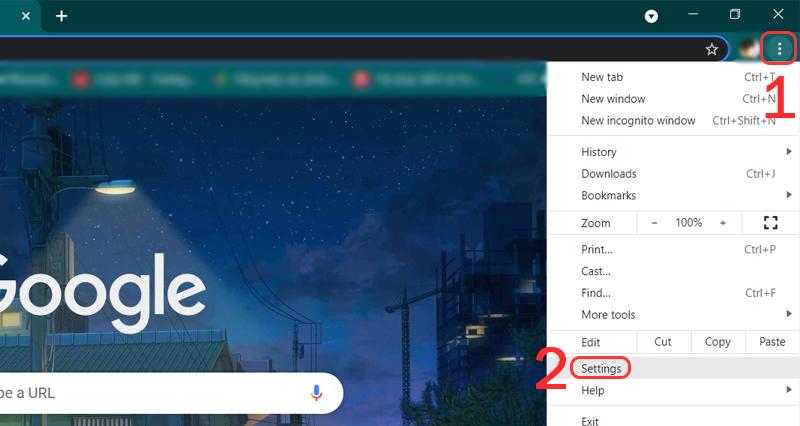Open the profile avatar icon

pyautogui.click(x=748, y=48)
